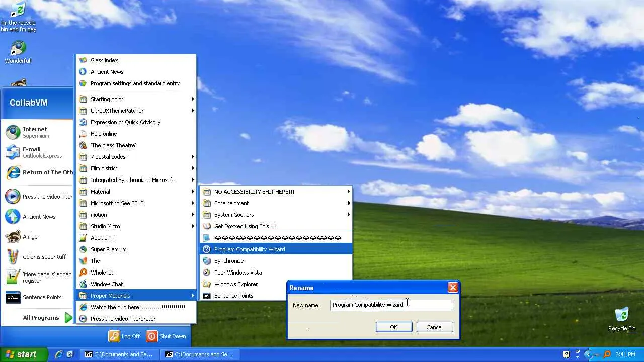The width and height of the screenshot is (644, 362).
Task: Expand the Integrated Synchronized Microsoft arrow
Action: coord(193,180)
